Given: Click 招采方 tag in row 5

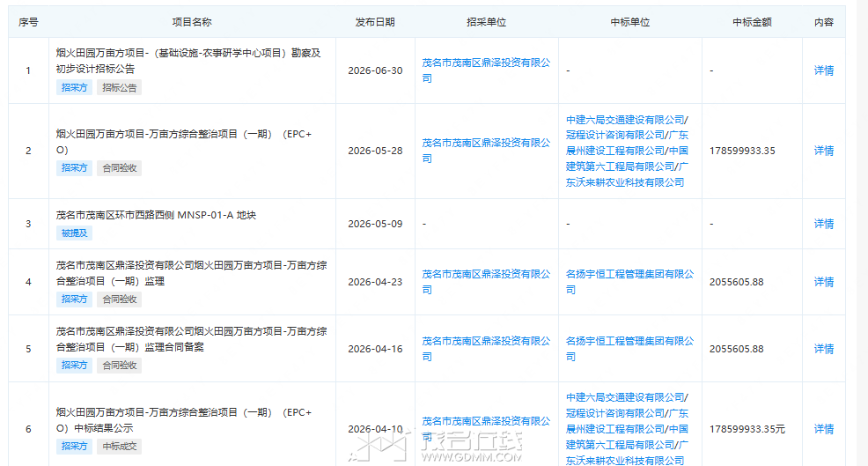Looking at the screenshot, I should coord(74,366).
